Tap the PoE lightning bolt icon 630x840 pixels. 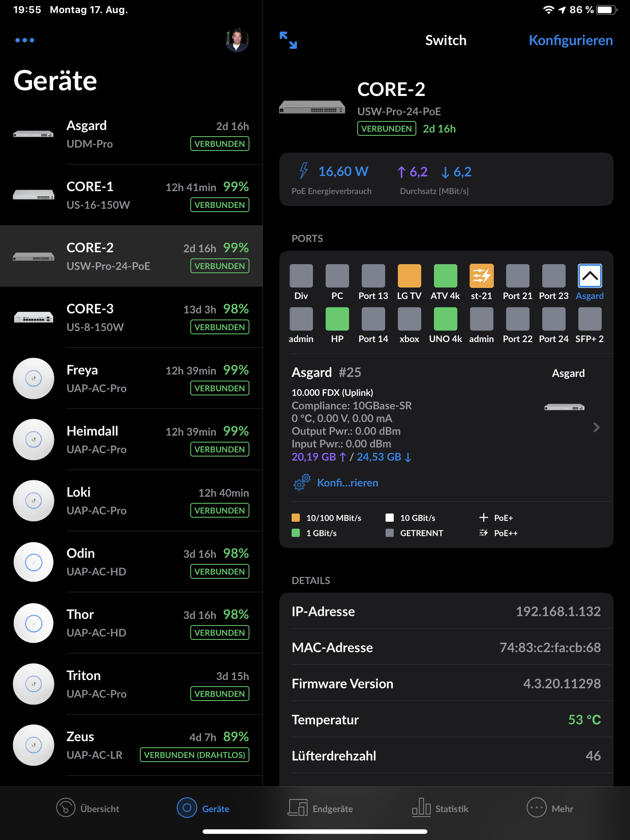(304, 171)
